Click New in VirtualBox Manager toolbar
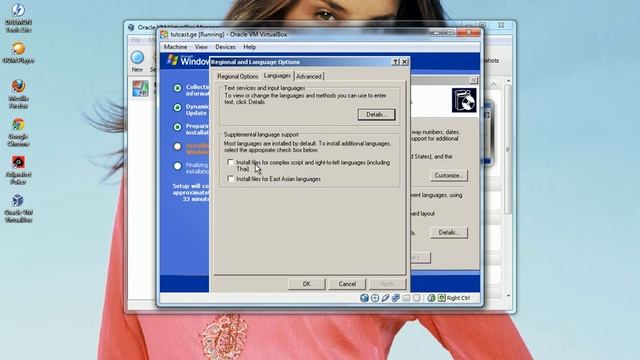Screen dimensions: 640x360 [137, 61]
